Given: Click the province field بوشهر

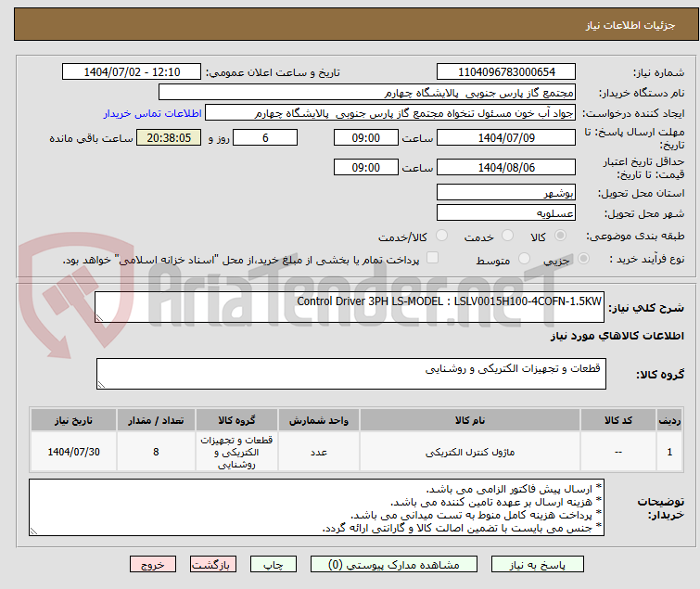Looking at the screenshot, I should [506, 192].
